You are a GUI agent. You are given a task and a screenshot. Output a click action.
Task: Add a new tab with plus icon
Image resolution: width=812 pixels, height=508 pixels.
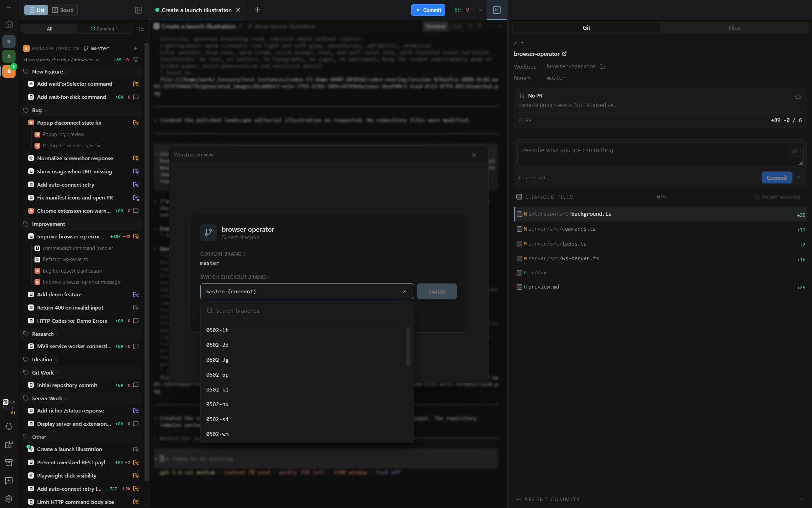257,10
